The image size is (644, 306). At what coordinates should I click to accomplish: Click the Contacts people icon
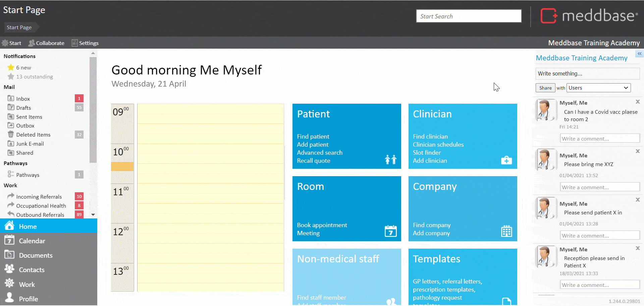click(x=9, y=269)
